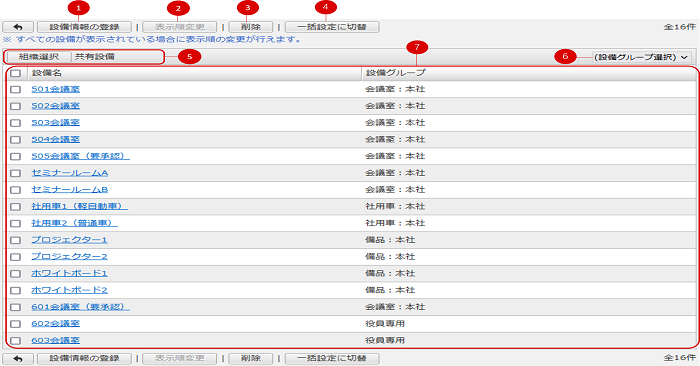Check the box for プロジェクター1
This screenshot has width=700, height=366.
pyautogui.click(x=16, y=240)
